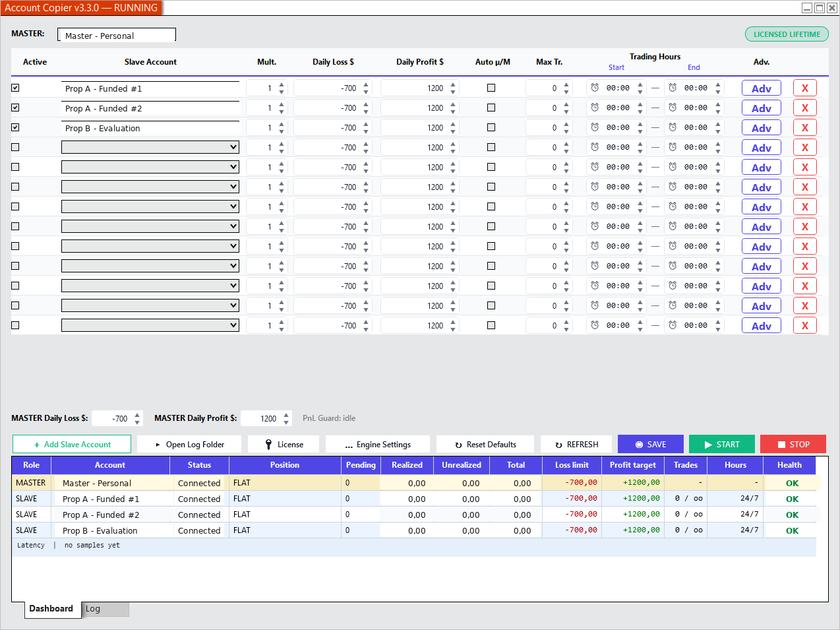Image resolution: width=840 pixels, height=630 pixels.
Task: Click the Unrealized column header
Action: click(462, 465)
